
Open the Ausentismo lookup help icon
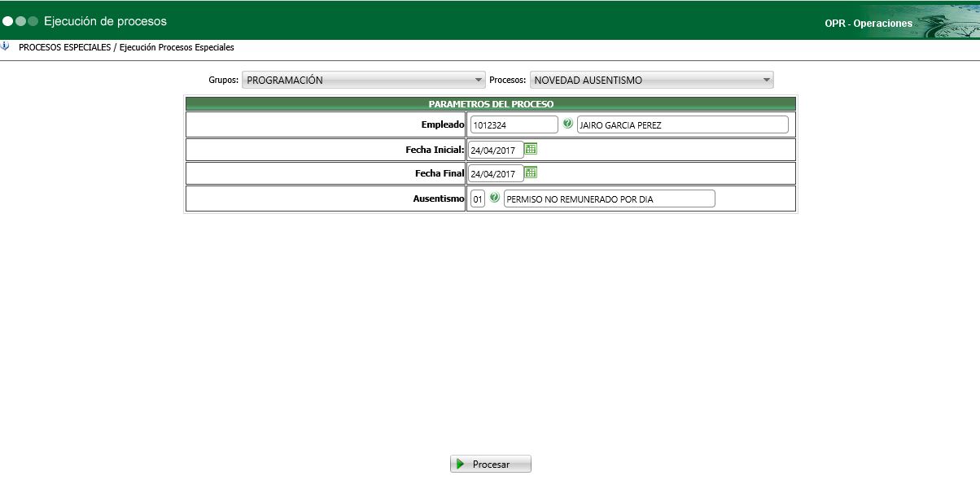tap(494, 198)
